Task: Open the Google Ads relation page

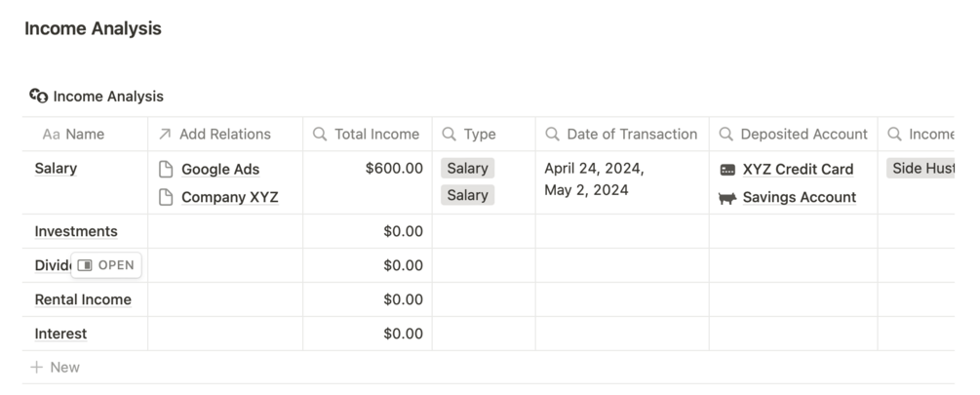Action: pyautogui.click(x=220, y=169)
